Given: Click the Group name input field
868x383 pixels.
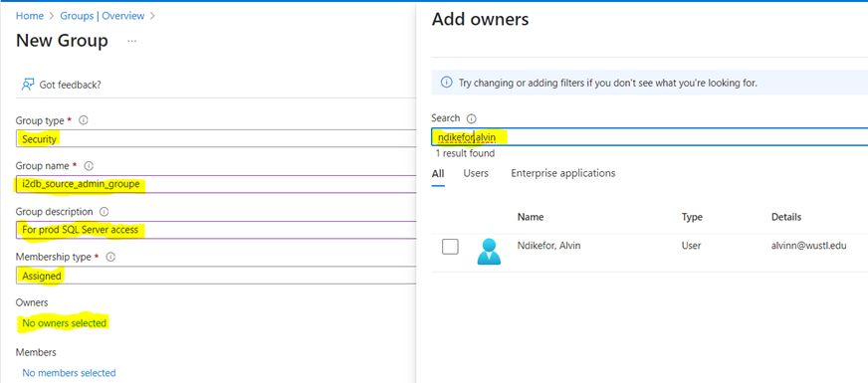Looking at the screenshot, I should (216, 184).
